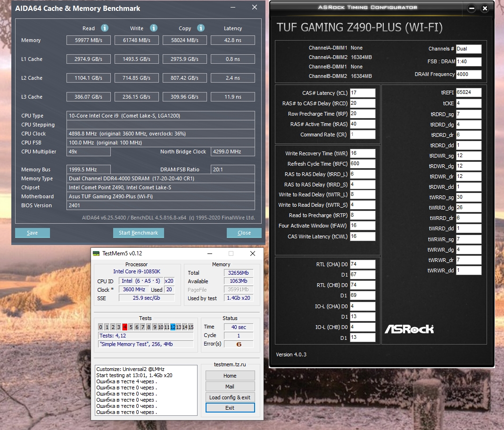Image resolution: width=504 pixels, height=430 pixels.
Task: Click the ASRock logo in Timing Configurator
Action: tap(409, 329)
